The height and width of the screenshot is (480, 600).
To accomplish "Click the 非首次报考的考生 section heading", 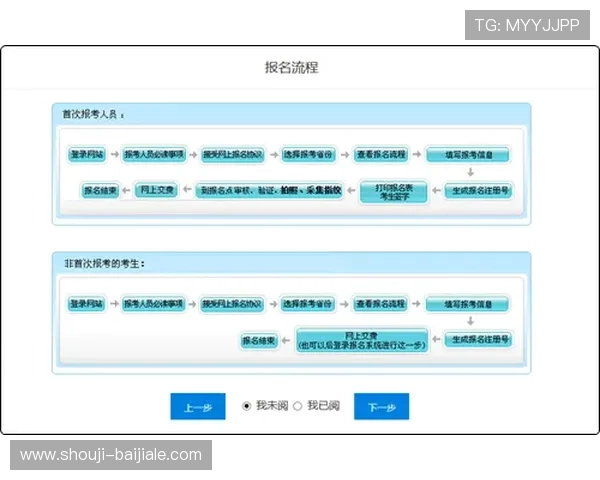I will tap(104, 263).
